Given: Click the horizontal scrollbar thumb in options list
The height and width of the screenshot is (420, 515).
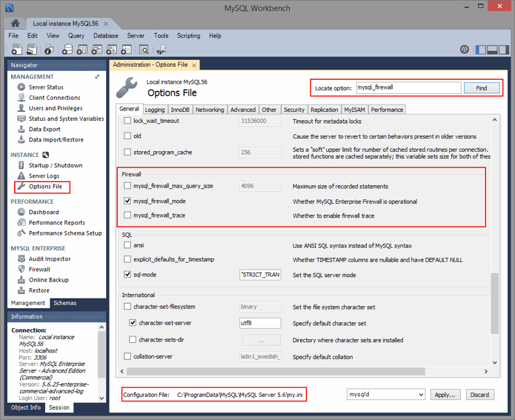Looking at the screenshot, I should click(x=276, y=371).
